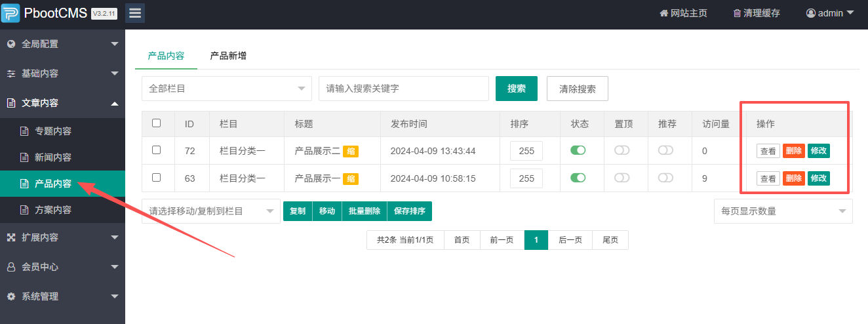Check the checkbox for row ID 63
This screenshot has height=324, width=868.
tap(156, 177)
